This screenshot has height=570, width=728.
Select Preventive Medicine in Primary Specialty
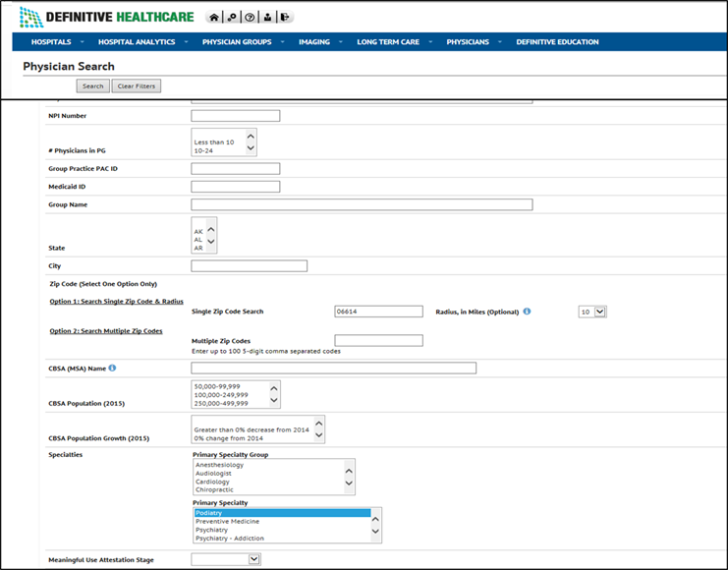(228, 521)
